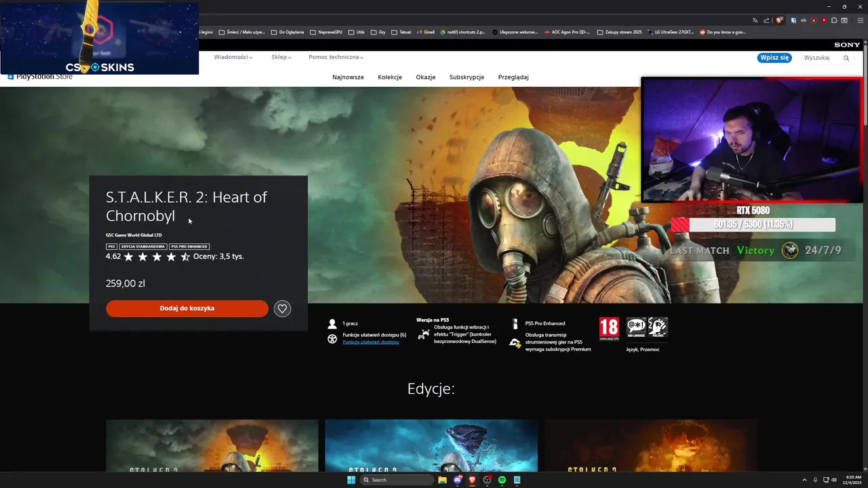Click the Sony logo
This screenshot has height=488, width=868.
(x=847, y=45)
